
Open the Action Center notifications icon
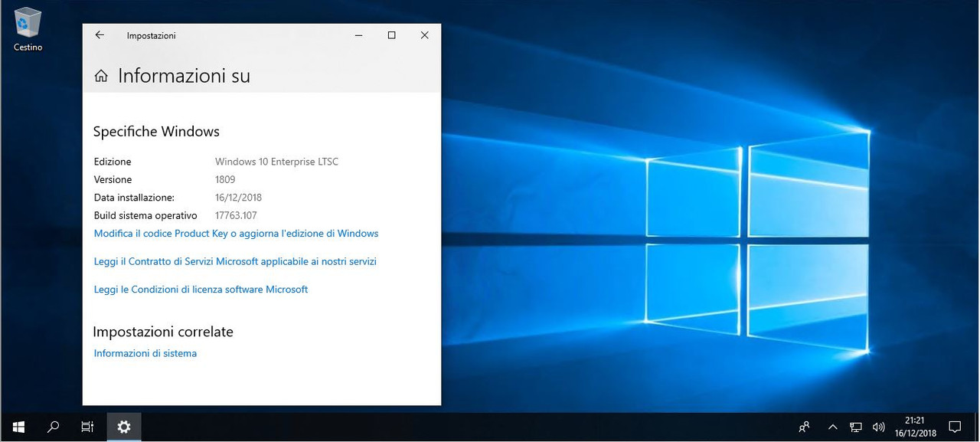click(x=955, y=427)
